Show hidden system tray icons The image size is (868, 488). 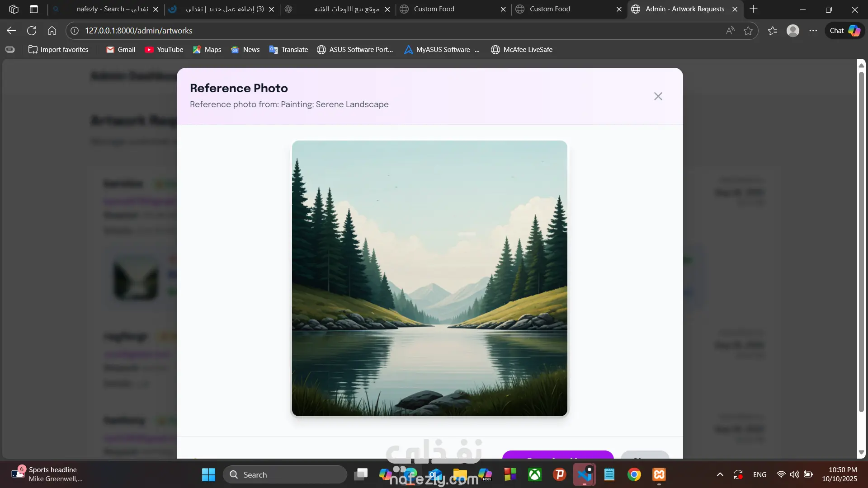pos(720,474)
